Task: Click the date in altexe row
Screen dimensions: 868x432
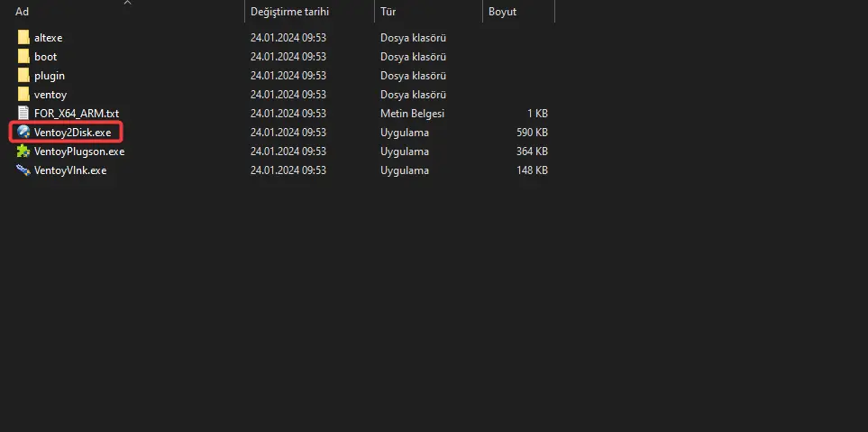Action: pos(288,38)
